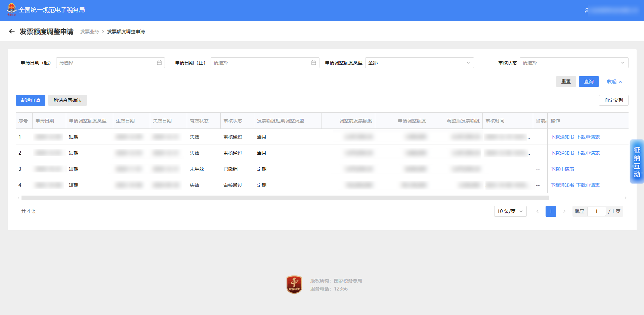Change the 10 条/页 page size selector
644x315 pixels.
pos(510,211)
